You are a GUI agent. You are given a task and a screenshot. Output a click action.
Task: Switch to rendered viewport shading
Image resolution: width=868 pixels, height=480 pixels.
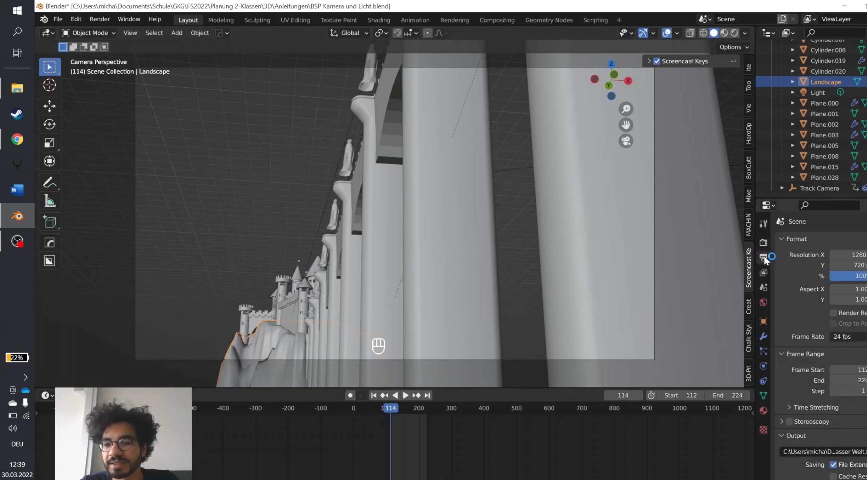(735, 33)
